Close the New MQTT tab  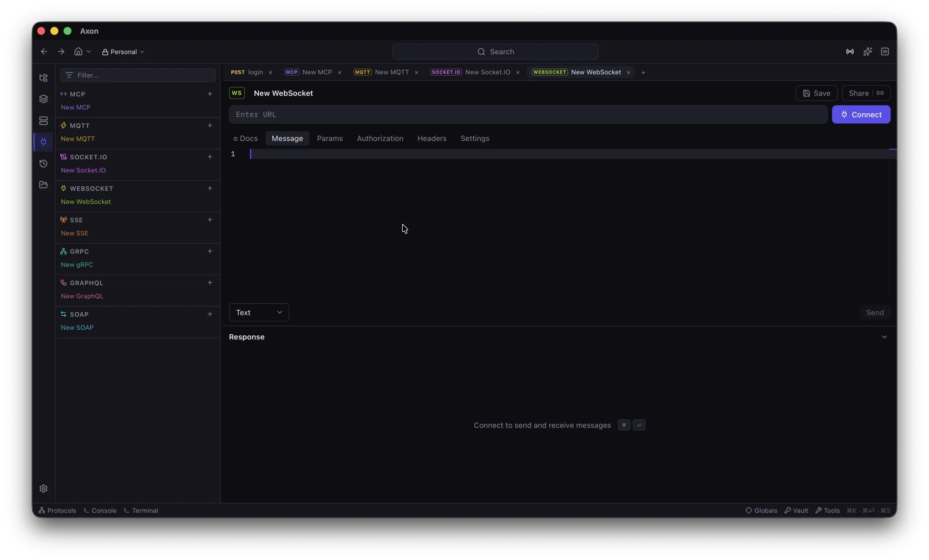tap(417, 72)
